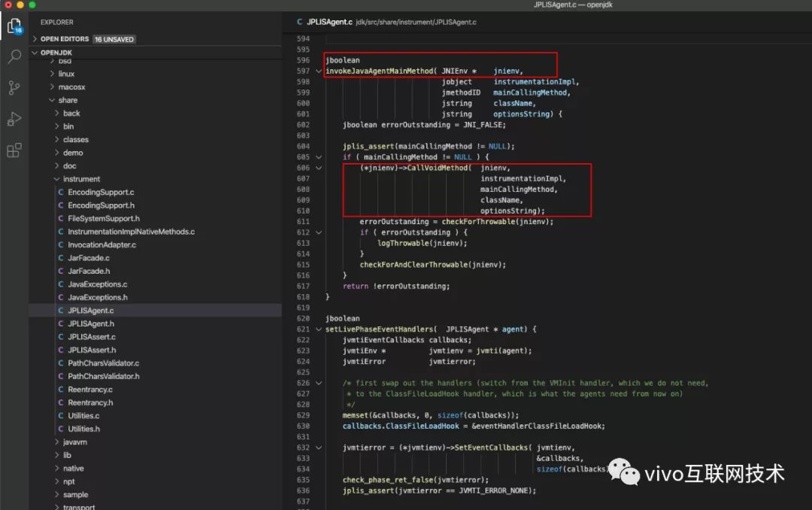Click C file icon of EncodingSupport.c
This screenshot has width=812, height=510.
point(61,193)
